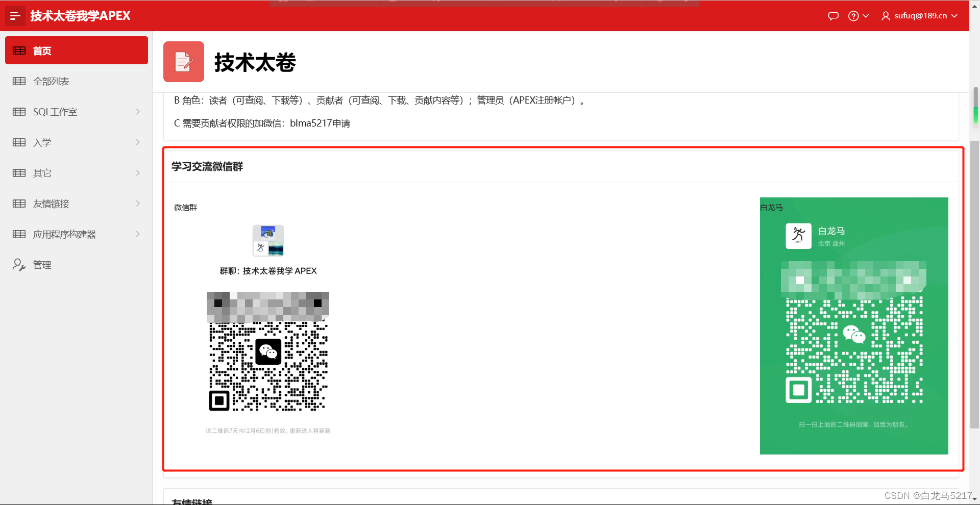Viewport: 980px width, 505px height.
Task: Click the red document-edit app icon
Action: [x=184, y=62]
